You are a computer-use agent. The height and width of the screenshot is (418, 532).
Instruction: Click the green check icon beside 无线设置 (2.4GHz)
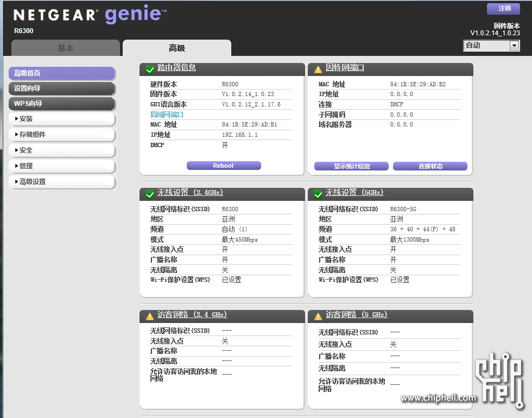coord(150,194)
